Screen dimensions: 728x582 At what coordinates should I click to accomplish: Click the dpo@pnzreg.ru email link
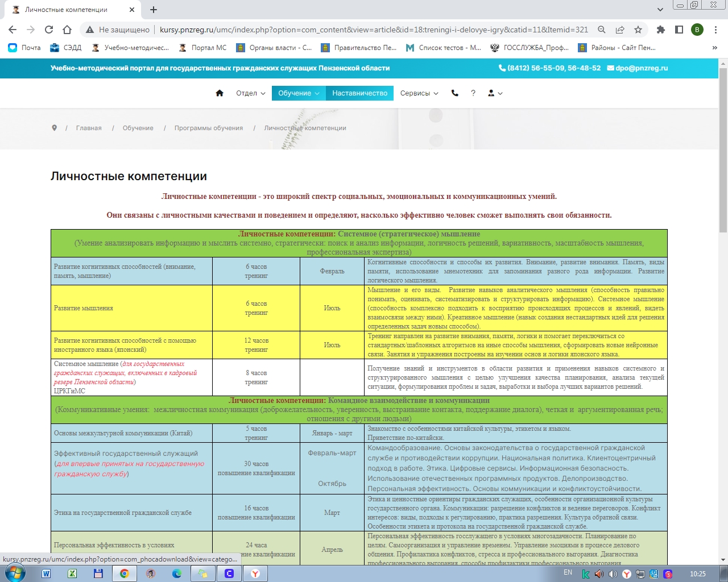click(641, 68)
